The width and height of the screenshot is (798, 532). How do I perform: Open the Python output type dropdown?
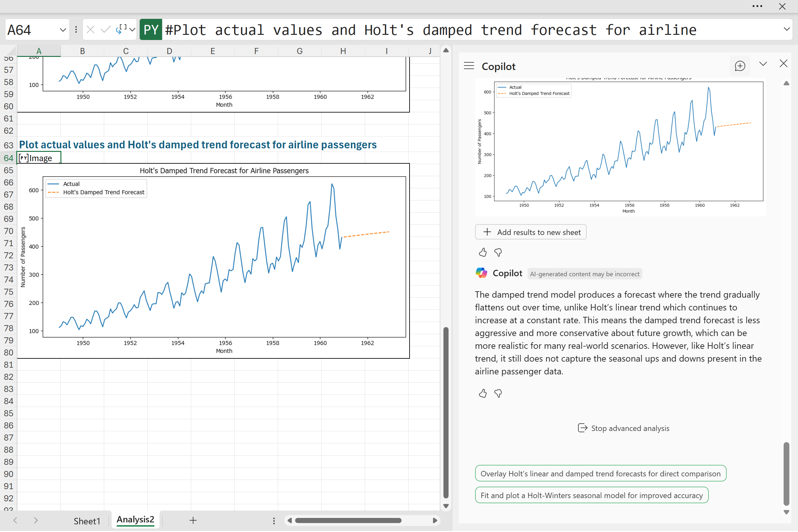coord(132,30)
